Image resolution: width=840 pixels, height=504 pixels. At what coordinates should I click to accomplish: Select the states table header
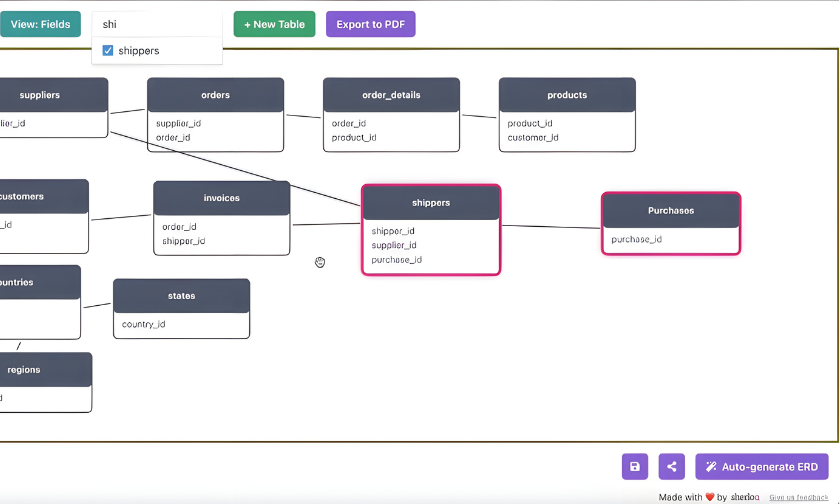coord(181,296)
